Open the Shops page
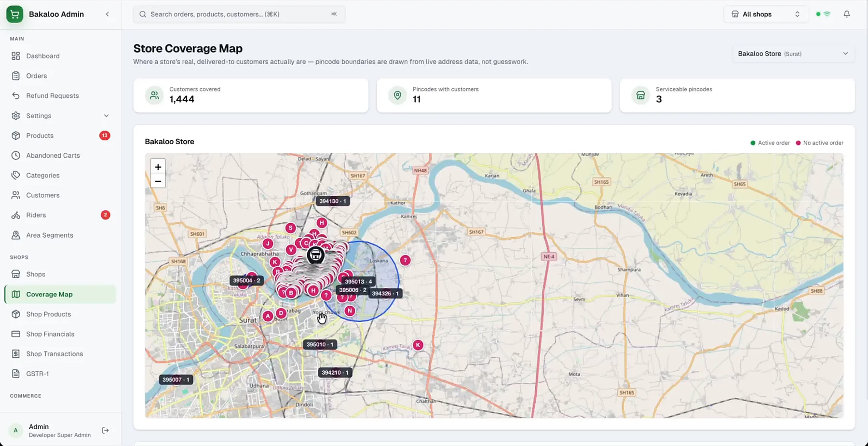The image size is (868, 446). click(60, 274)
